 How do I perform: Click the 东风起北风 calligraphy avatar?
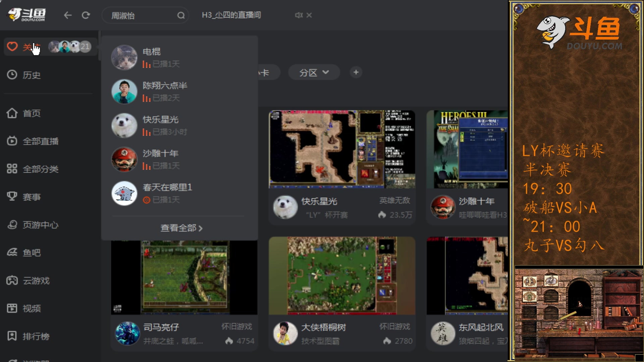443,334
